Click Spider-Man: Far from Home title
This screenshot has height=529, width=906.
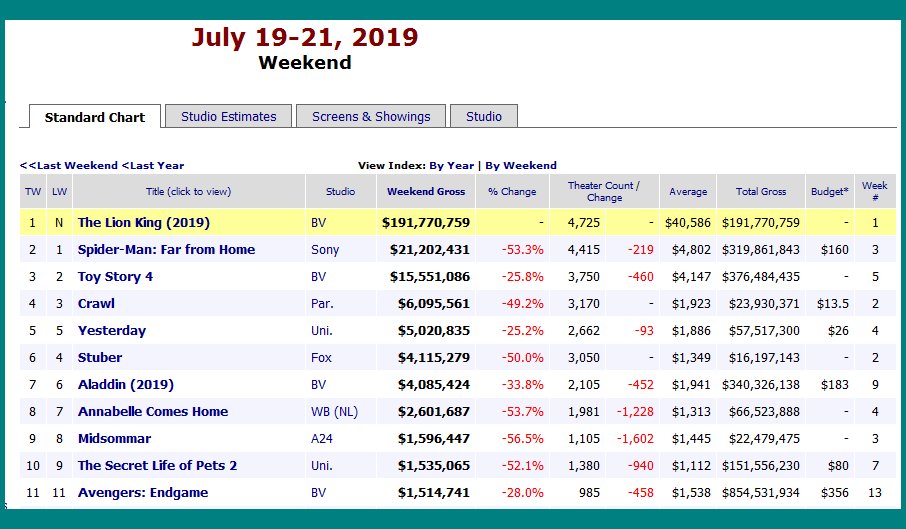click(166, 249)
